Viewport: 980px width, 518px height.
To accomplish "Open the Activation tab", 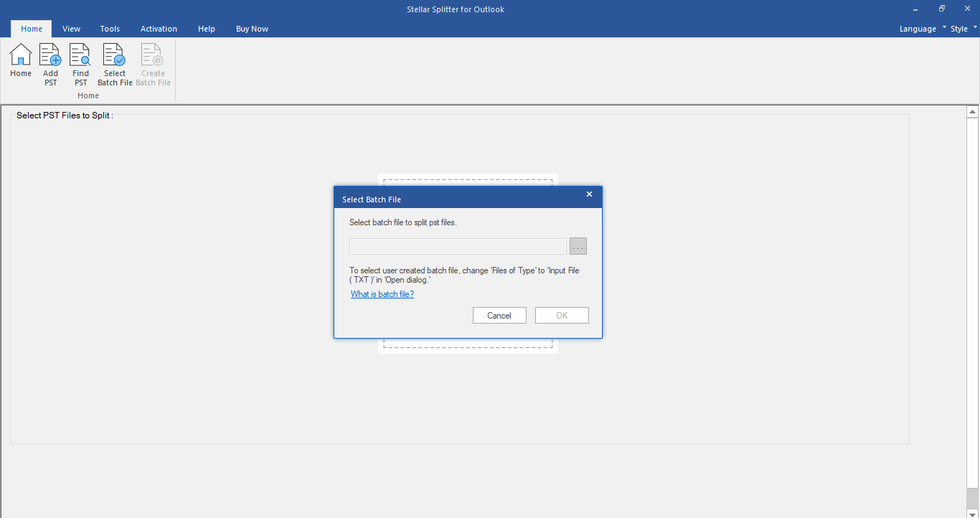I will pos(159,29).
